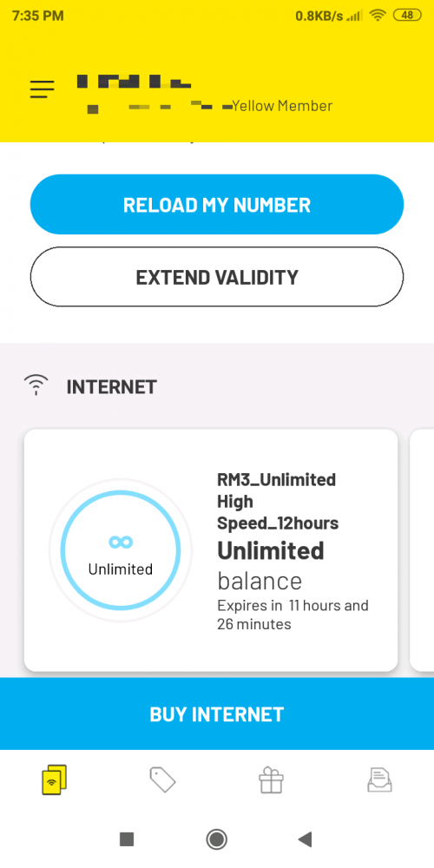Tap the Wi-Fi icon beside INTERNET
434x868 pixels.
pos(36,385)
